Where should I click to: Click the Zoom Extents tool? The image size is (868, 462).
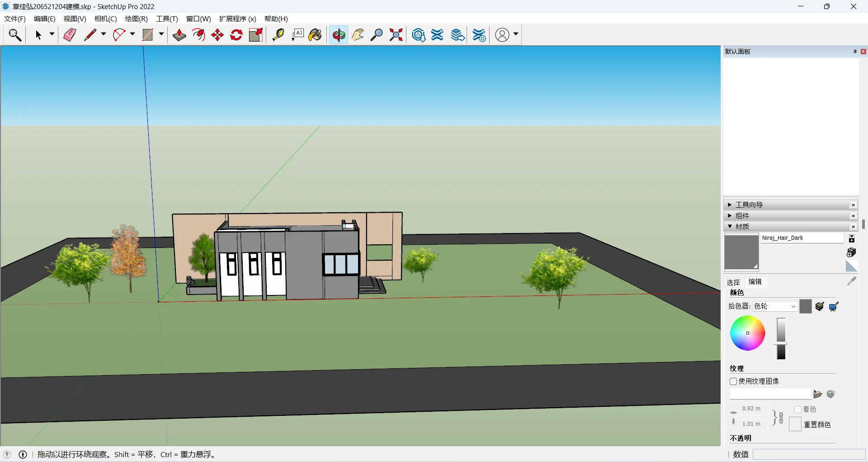(x=396, y=35)
